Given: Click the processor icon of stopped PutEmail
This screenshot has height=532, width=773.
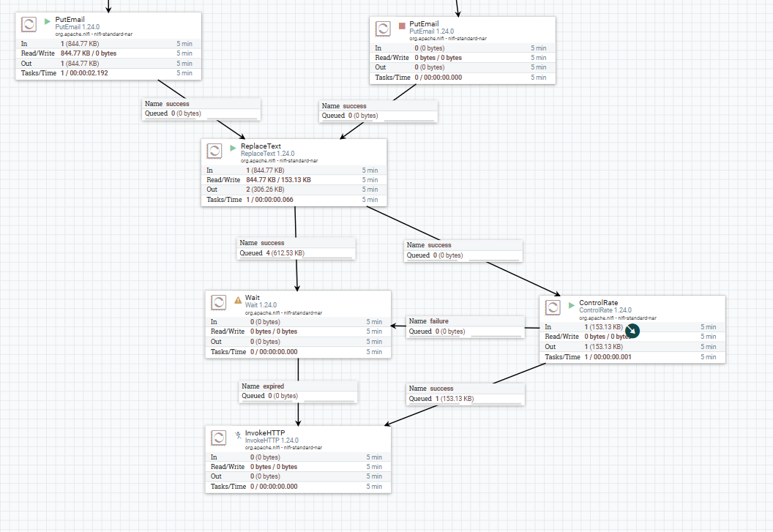Looking at the screenshot, I should (383, 29).
